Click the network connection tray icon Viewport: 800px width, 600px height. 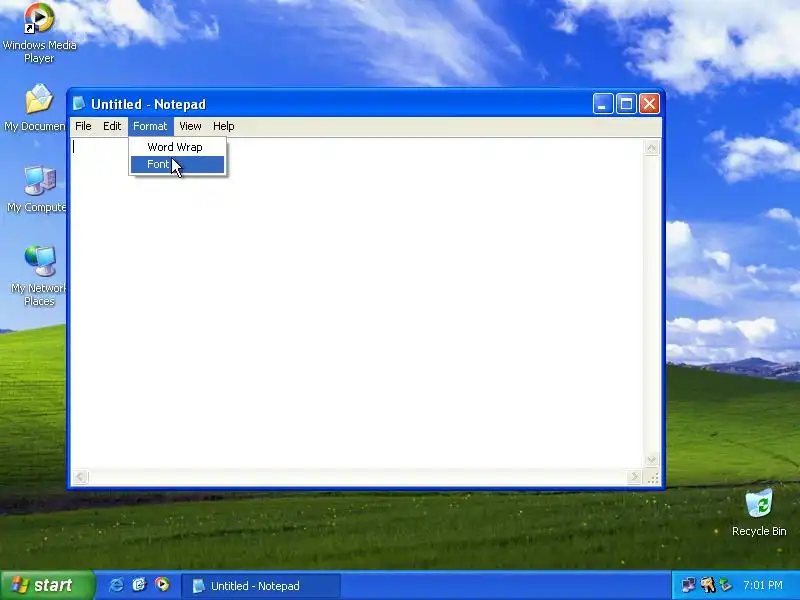(x=688, y=585)
